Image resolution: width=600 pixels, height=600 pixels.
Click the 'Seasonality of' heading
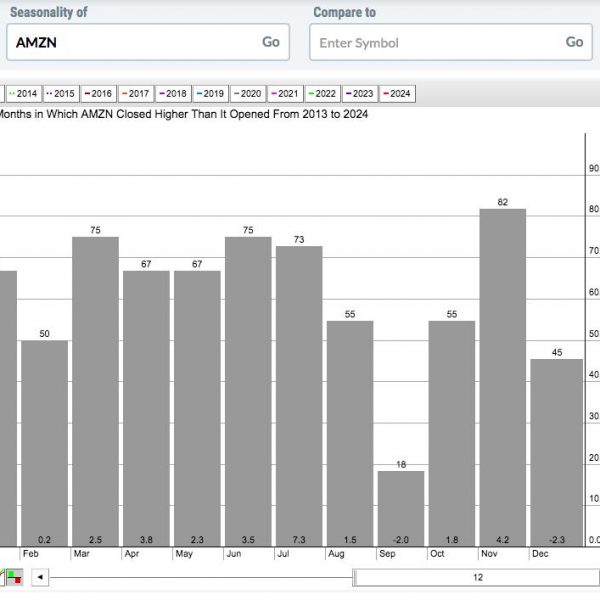(49, 12)
